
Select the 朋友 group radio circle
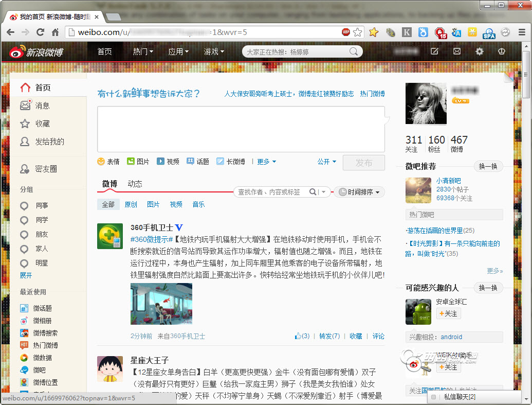(x=24, y=235)
